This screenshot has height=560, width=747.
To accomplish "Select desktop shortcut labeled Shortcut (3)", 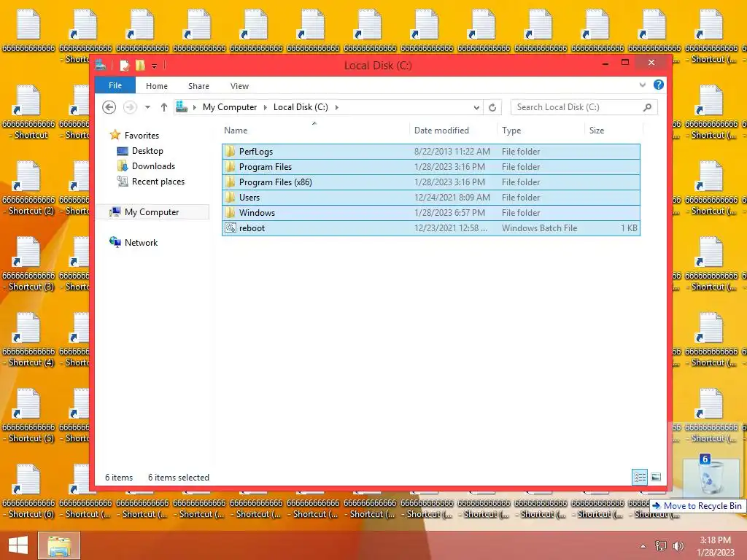I will coord(28,264).
